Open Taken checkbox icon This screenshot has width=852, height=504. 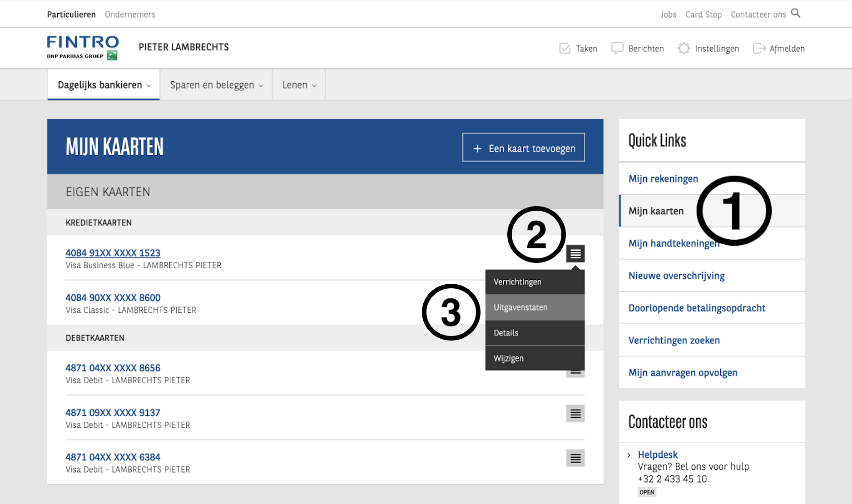(565, 48)
